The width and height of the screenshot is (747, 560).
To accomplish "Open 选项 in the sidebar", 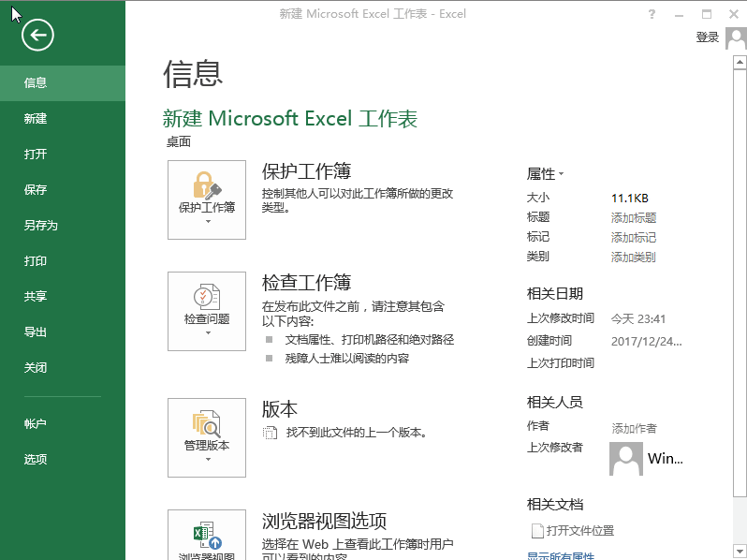I will [x=63, y=459].
